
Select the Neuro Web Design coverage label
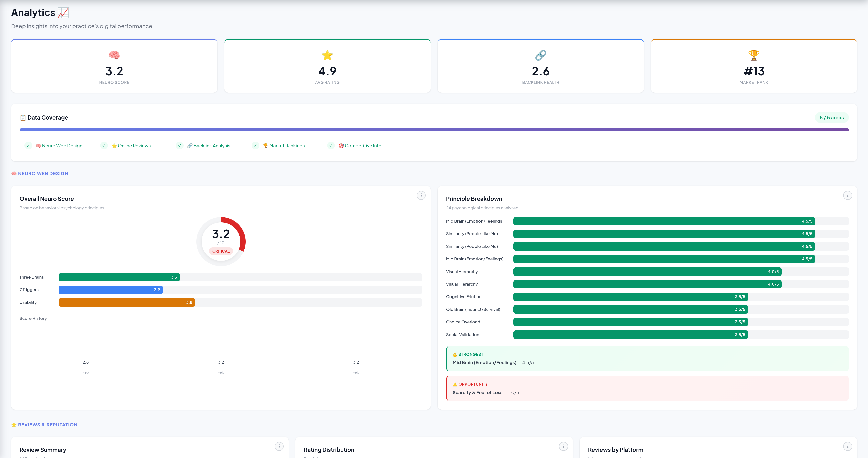[x=59, y=146]
